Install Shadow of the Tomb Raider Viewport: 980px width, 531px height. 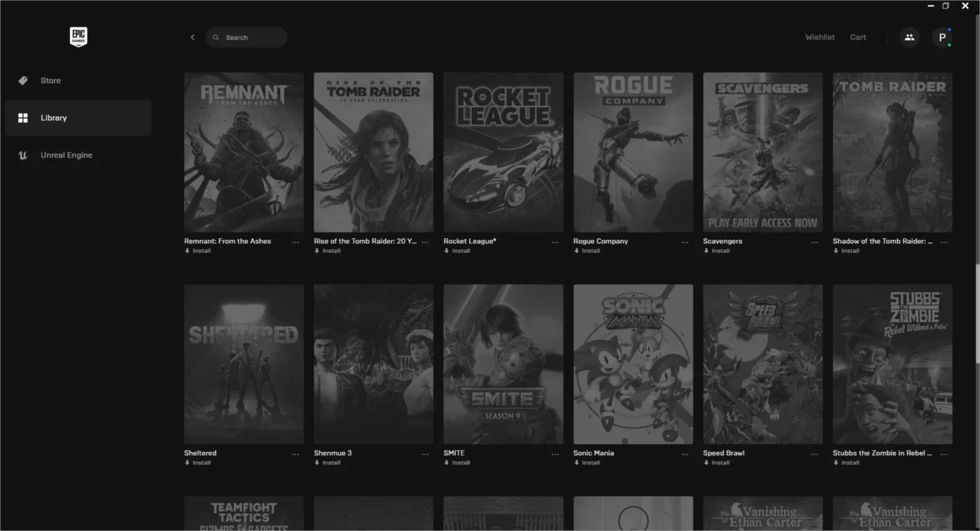[x=846, y=251]
